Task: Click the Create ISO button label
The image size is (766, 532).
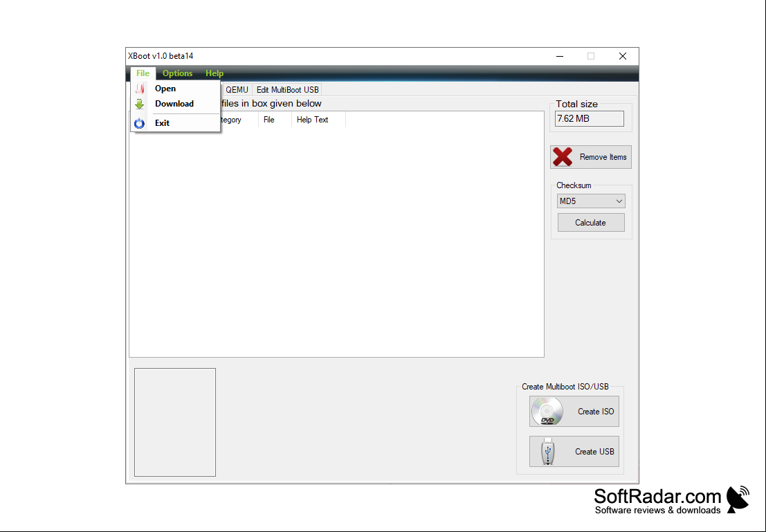Action: [x=596, y=412]
